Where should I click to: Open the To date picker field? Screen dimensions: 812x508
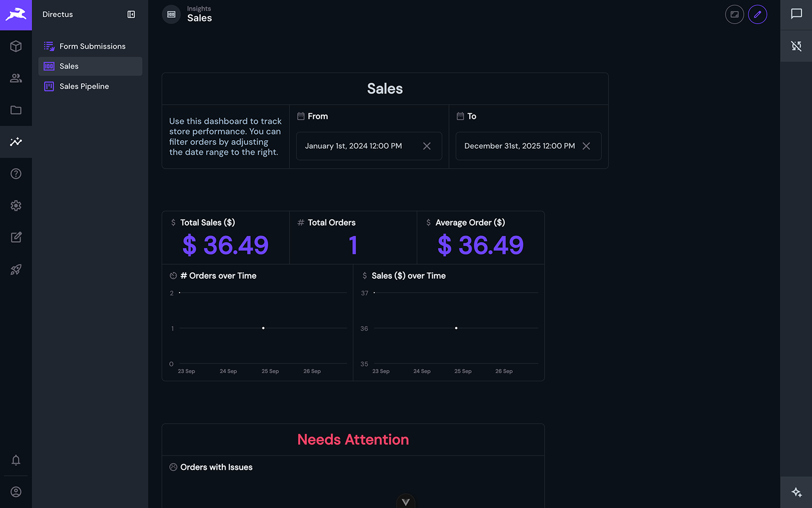click(528, 146)
